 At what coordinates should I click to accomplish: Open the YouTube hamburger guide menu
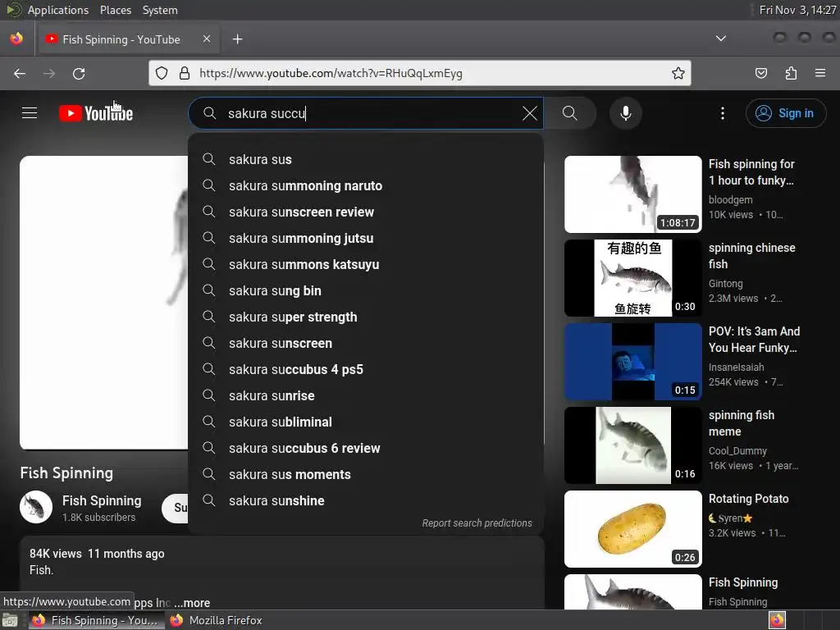coord(30,113)
